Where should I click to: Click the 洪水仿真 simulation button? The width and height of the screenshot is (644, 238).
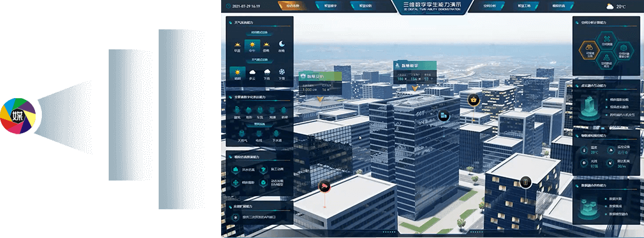point(243,169)
